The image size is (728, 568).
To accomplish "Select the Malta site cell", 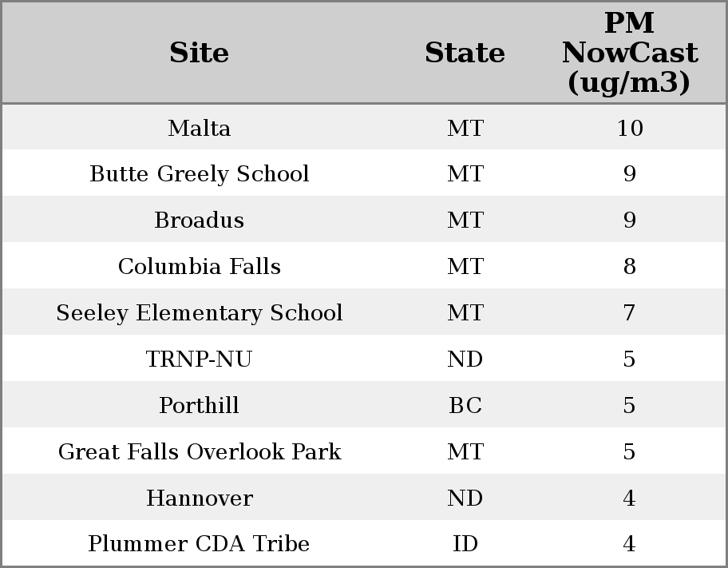I will tap(200, 129).
